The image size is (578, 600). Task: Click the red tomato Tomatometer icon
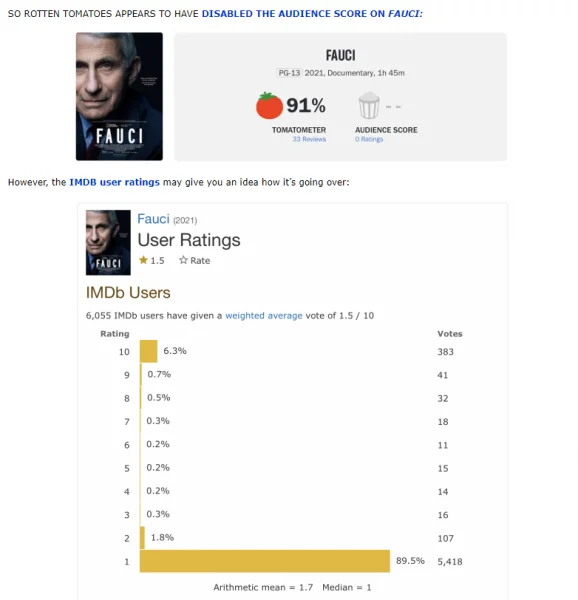pyautogui.click(x=269, y=105)
